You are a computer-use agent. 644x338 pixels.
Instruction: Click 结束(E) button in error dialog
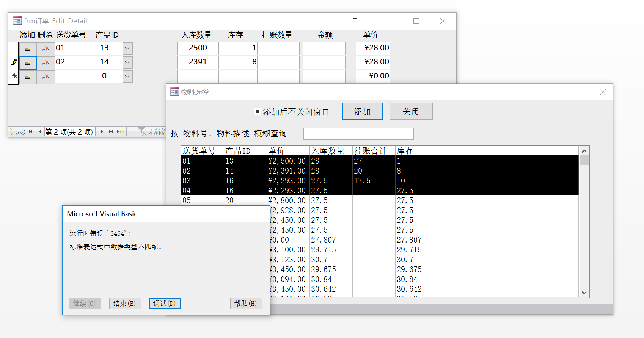click(125, 304)
